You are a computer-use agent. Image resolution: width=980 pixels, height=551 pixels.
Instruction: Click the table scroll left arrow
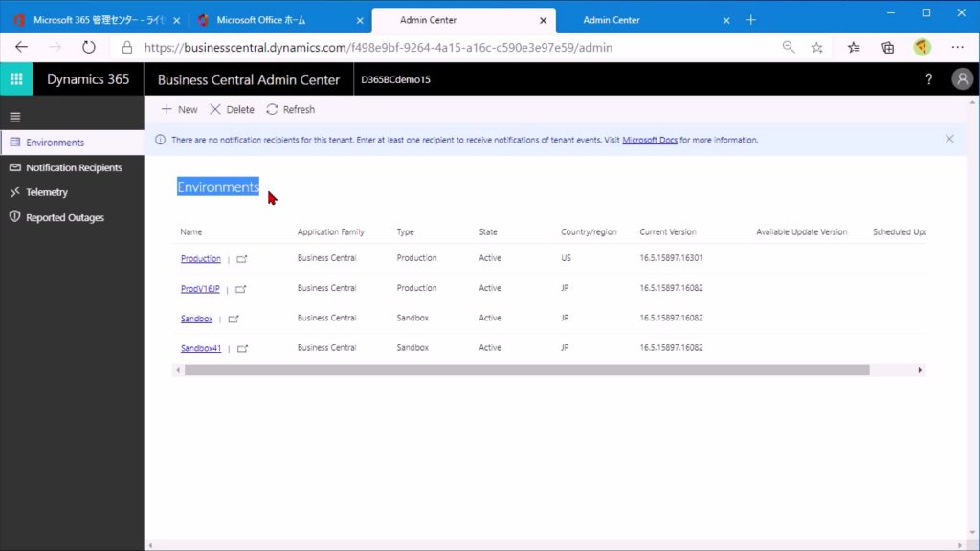(178, 370)
